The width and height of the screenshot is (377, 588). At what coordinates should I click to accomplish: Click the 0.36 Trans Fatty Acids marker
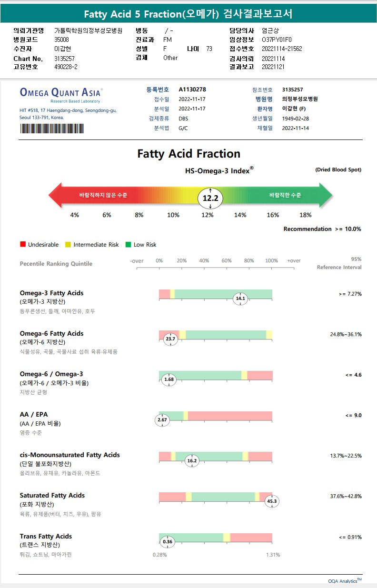click(168, 541)
